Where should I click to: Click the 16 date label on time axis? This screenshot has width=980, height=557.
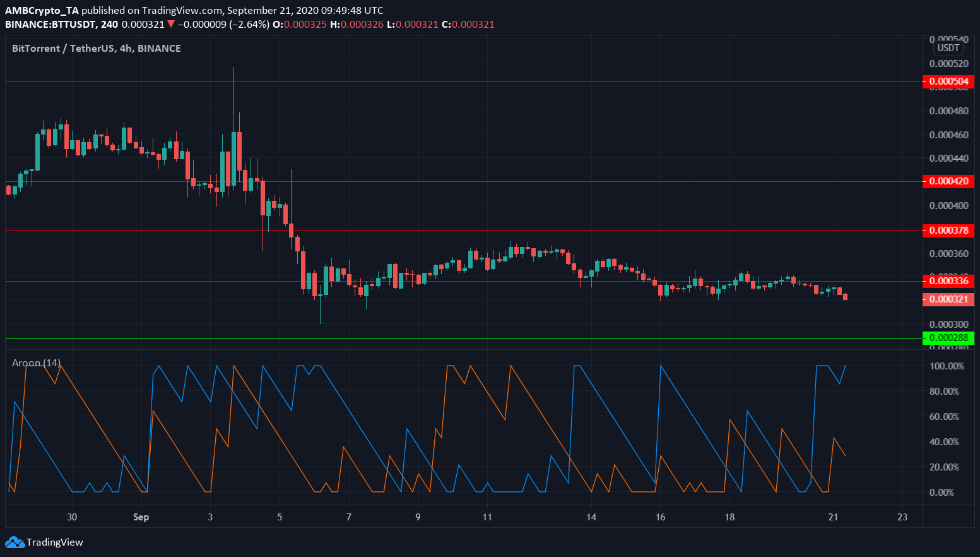pos(660,517)
